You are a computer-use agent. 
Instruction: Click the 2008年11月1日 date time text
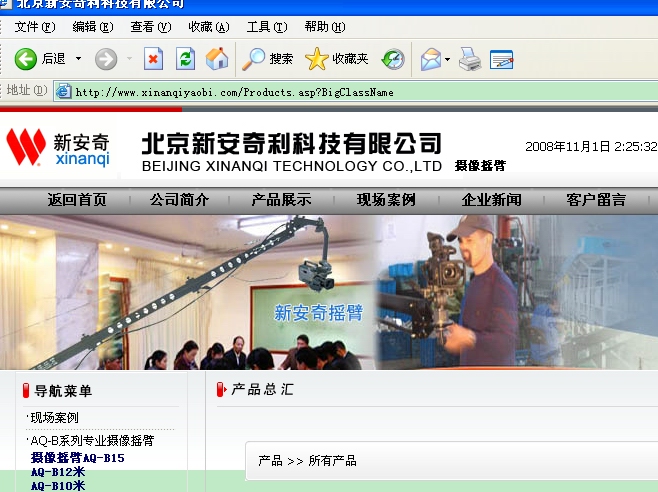coord(591,146)
